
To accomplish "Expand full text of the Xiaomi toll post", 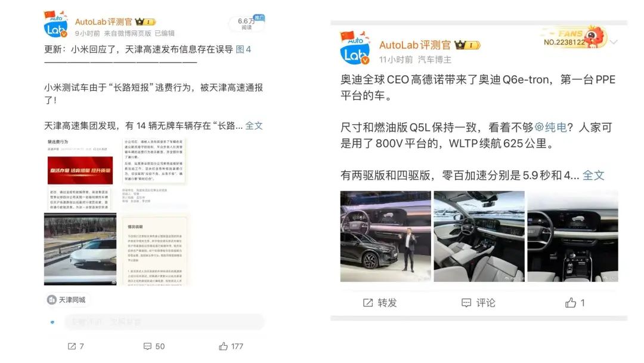I will (x=254, y=126).
